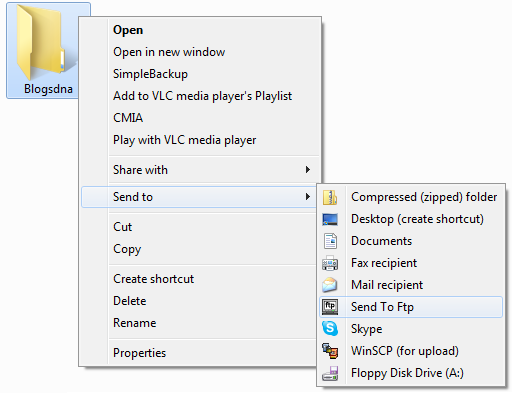Viewport: 512px width, 393px height.
Task: Cut the Blogsdna folder
Action: click(199, 227)
